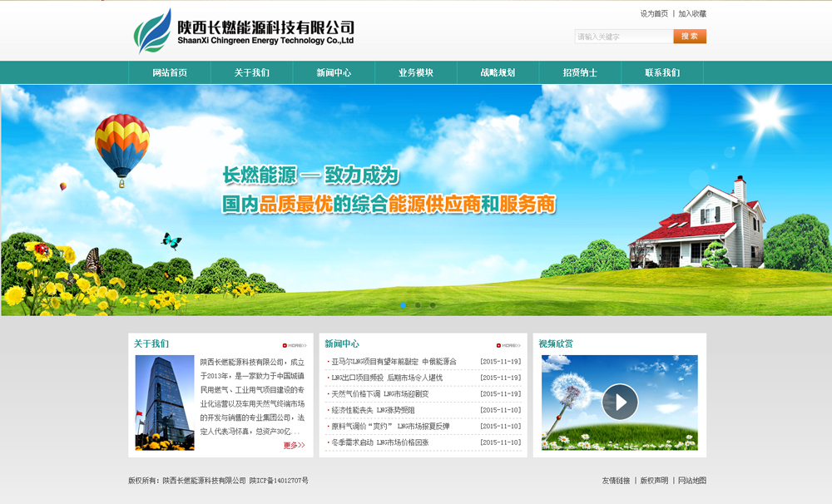The width and height of the screenshot is (832, 504).
Task: Open MORE icon in 关于我们 panel
Action: coord(295,345)
